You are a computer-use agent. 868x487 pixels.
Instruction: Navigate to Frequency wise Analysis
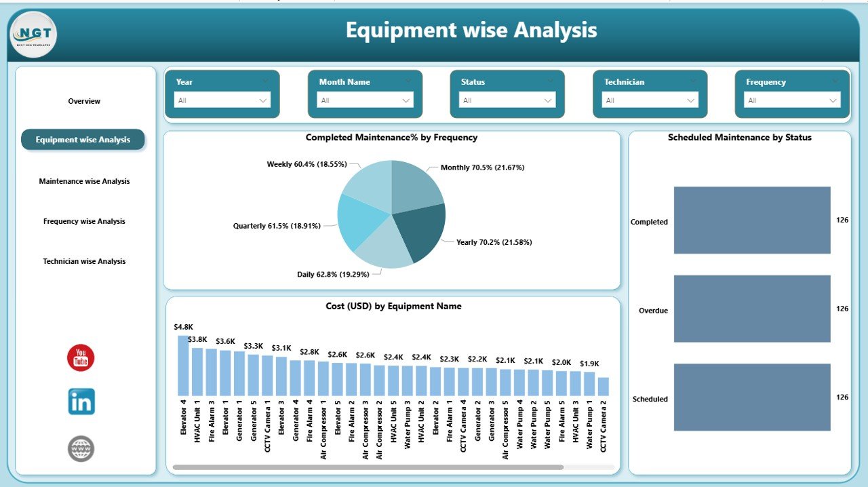click(84, 221)
